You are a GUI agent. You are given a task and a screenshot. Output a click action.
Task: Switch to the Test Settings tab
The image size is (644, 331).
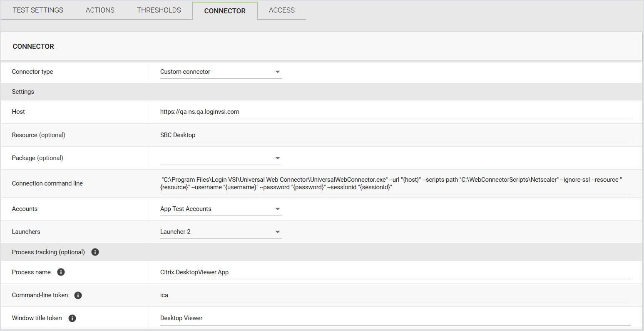click(x=38, y=10)
